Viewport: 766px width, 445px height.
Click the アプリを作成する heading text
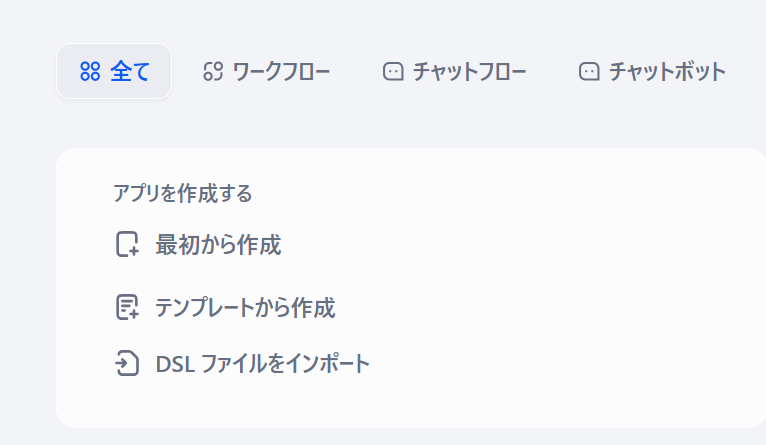point(182,193)
